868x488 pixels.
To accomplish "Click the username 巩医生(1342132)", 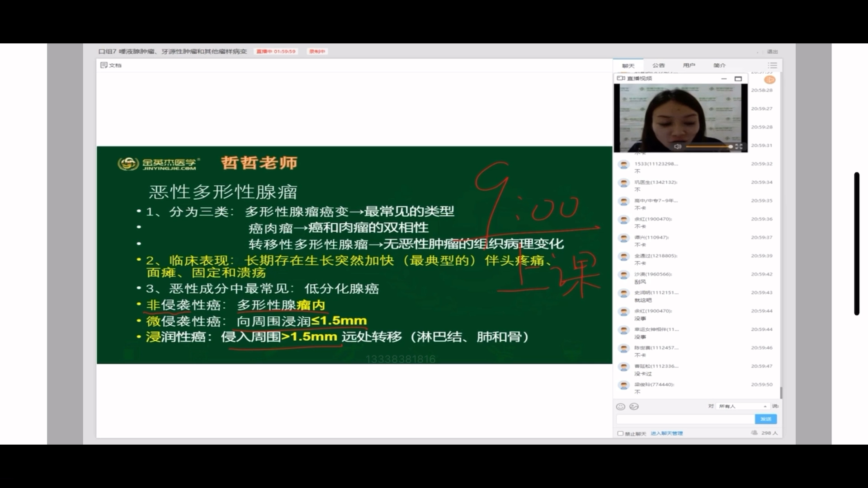I will (x=656, y=182).
